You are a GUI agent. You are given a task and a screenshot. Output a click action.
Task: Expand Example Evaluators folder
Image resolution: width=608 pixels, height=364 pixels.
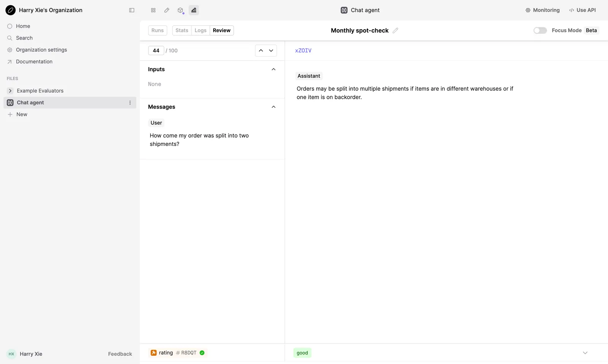click(10, 91)
